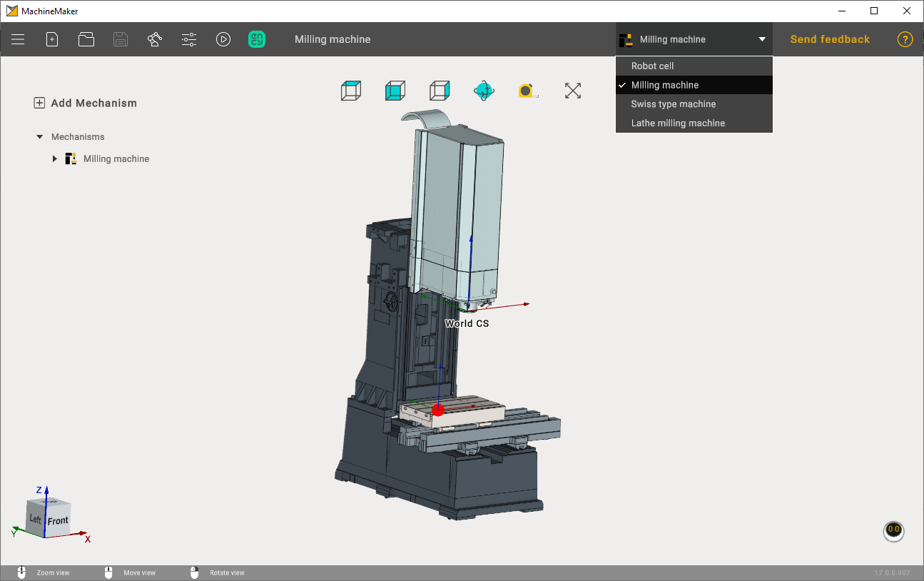The image size is (924, 581).
Task: Minimize the MachineMaker window
Action: coord(842,11)
